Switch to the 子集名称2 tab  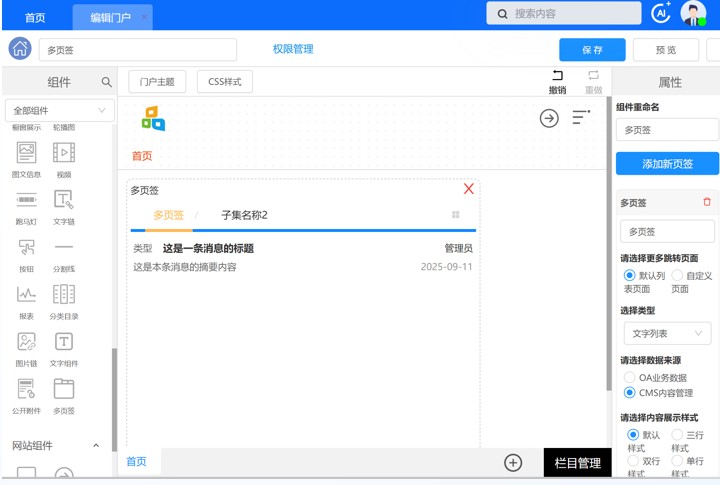[x=244, y=215]
